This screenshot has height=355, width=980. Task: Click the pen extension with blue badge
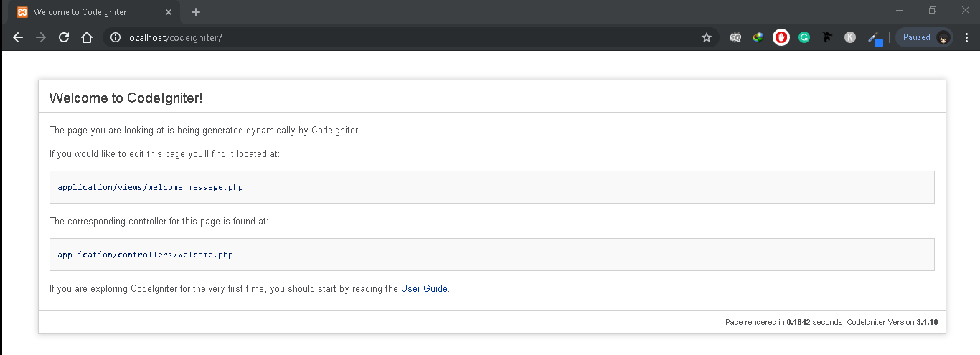pos(874,38)
